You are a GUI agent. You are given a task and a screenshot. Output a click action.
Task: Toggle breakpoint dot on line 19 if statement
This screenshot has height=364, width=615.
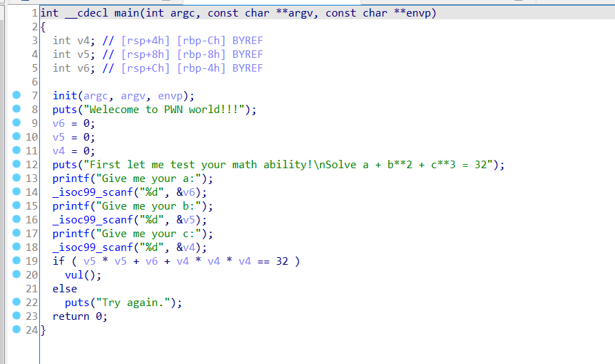[17, 261]
